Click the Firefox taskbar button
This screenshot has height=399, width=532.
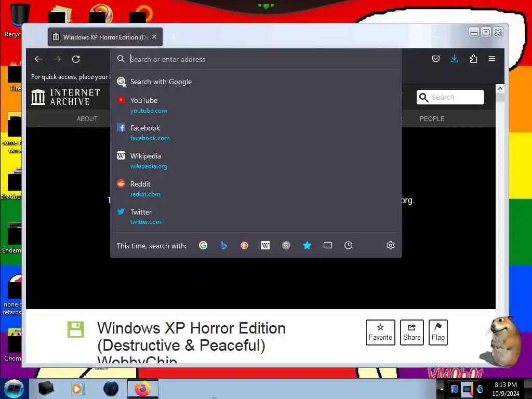[x=143, y=389]
